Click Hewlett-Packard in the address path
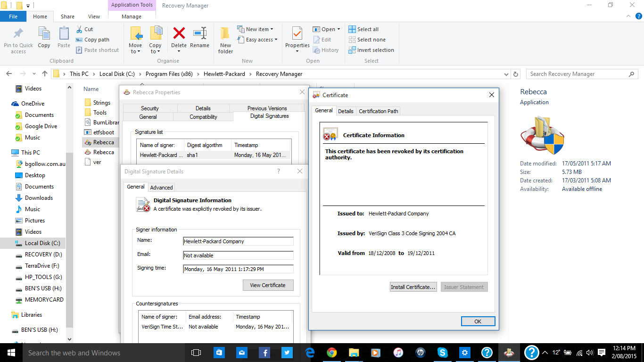The height and width of the screenshot is (362, 644). pos(224,74)
